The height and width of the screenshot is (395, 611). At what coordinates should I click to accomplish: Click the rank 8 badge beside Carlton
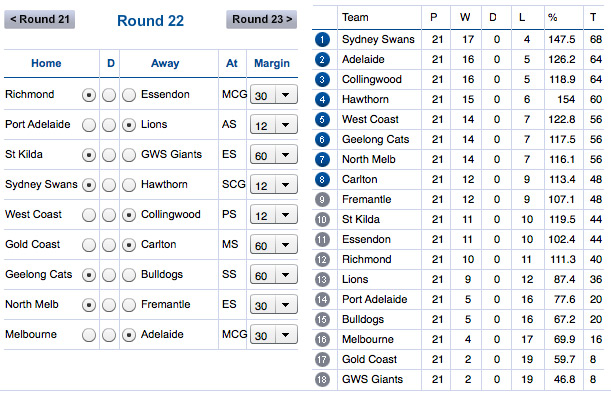pyautogui.click(x=322, y=179)
